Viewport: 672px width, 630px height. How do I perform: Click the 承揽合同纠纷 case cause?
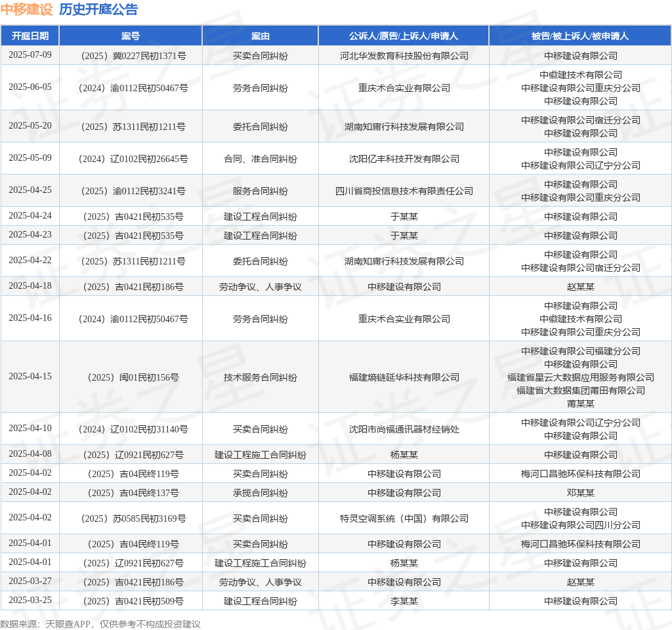coord(260,493)
